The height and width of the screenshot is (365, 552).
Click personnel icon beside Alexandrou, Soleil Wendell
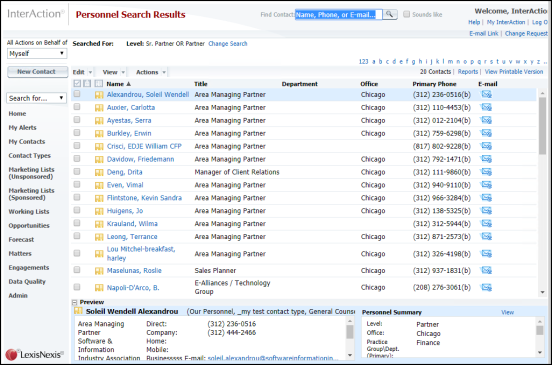click(x=99, y=95)
